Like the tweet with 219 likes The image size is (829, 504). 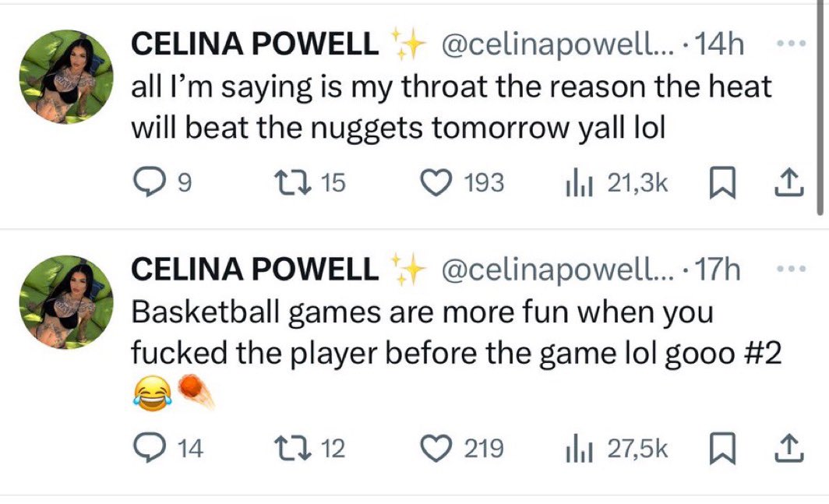coord(435,448)
